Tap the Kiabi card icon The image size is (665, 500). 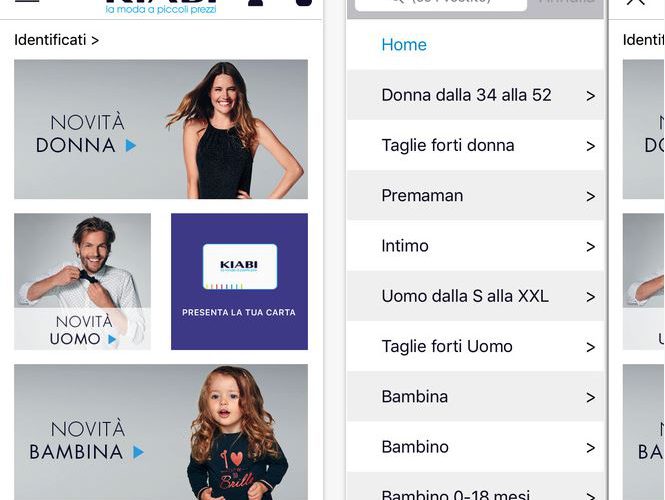[240, 266]
